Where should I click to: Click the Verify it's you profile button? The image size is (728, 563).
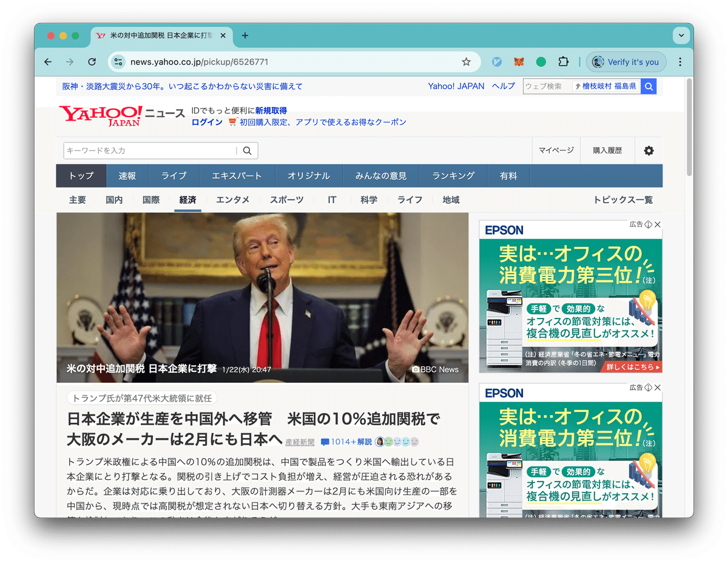(x=626, y=62)
